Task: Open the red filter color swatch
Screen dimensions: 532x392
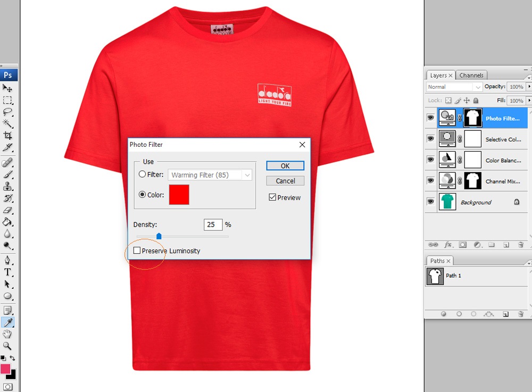Action: (179, 195)
